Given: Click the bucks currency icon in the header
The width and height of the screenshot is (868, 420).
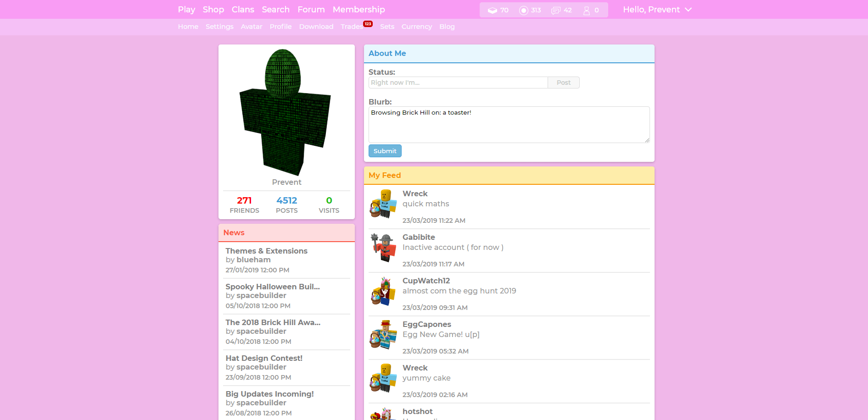Looking at the screenshot, I should coord(493,10).
